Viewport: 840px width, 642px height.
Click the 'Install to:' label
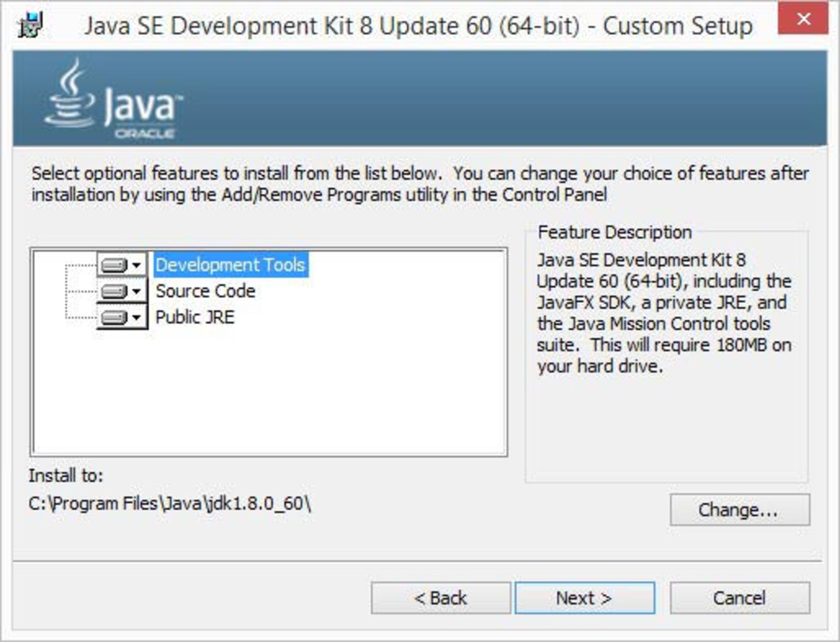(x=66, y=475)
